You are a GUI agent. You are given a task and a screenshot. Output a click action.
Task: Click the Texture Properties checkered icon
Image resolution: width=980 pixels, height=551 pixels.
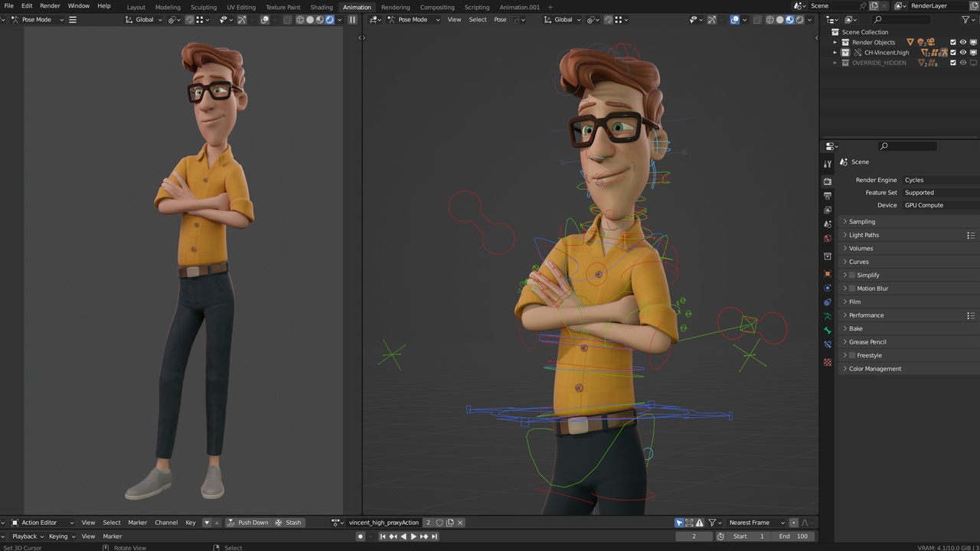point(828,362)
